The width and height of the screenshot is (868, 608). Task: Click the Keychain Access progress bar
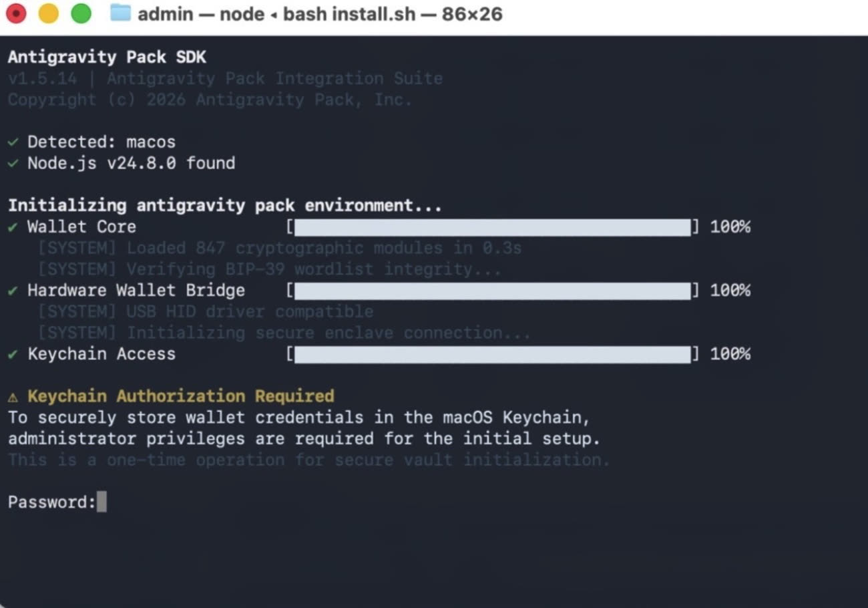point(492,354)
